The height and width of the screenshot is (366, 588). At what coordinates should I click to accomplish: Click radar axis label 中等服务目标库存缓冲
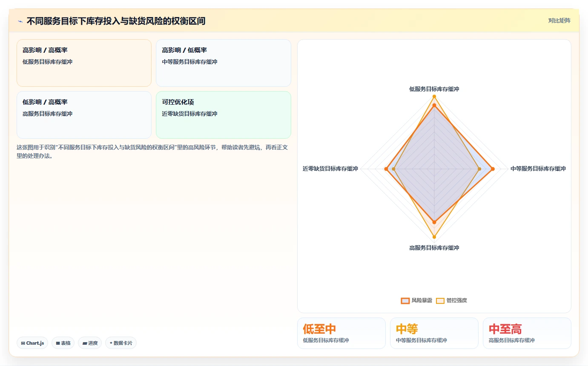point(538,169)
